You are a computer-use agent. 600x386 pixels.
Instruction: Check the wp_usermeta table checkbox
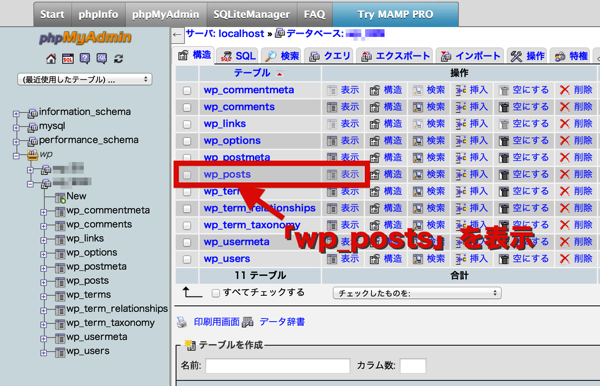pos(187,243)
